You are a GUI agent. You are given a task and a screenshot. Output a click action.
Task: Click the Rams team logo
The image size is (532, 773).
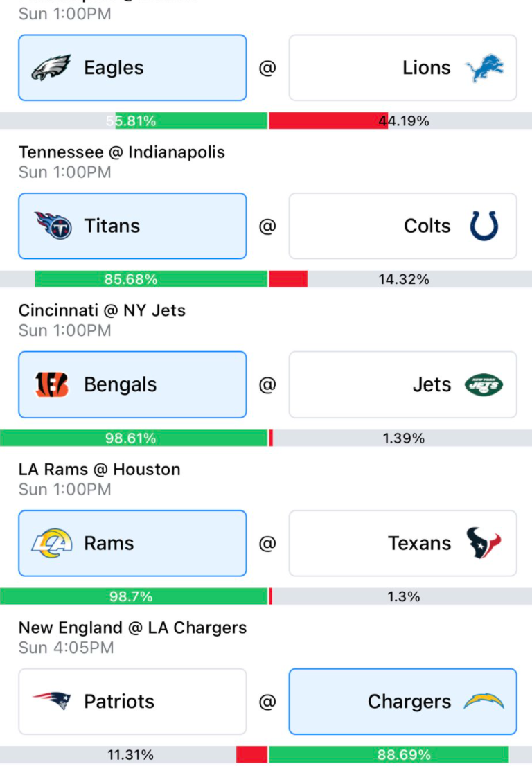[52, 543]
